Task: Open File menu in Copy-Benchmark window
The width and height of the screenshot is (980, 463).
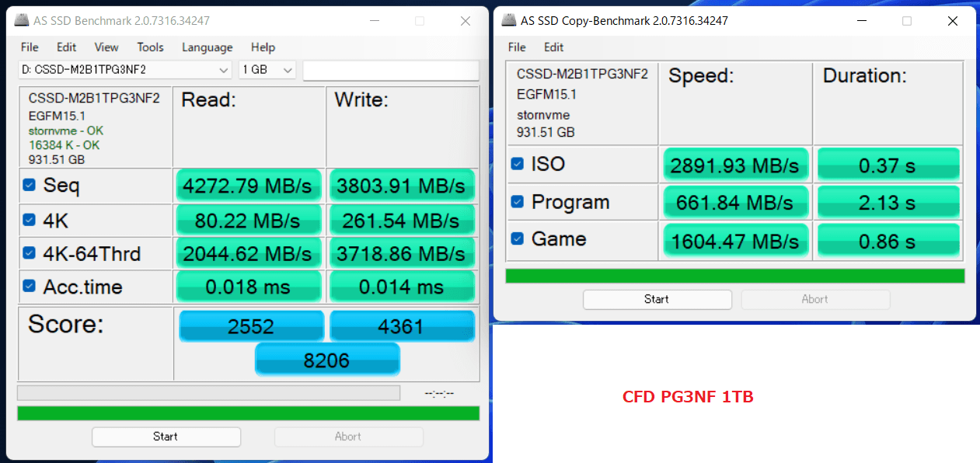Action: pyautogui.click(x=517, y=47)
